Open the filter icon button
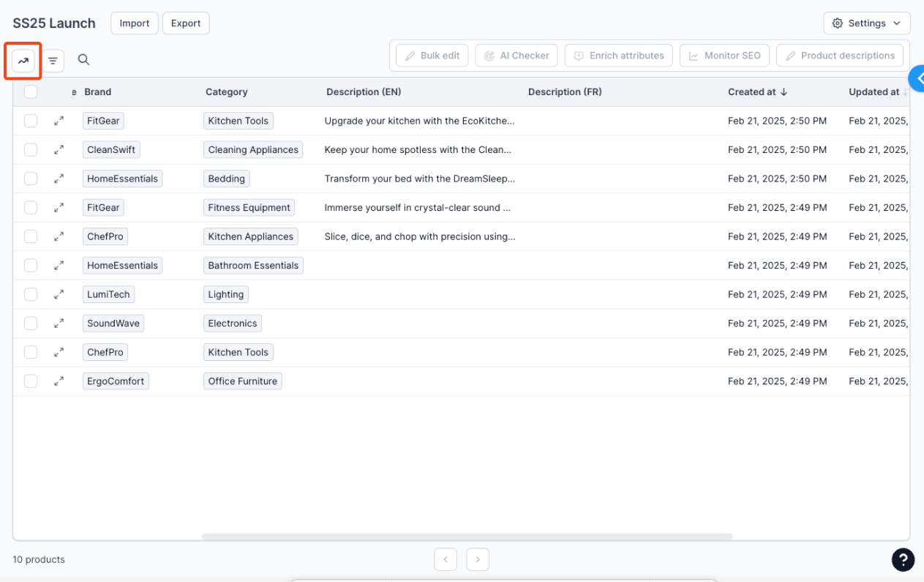Image resolution: width=924 pixels, height=582 pixels. 53,61
